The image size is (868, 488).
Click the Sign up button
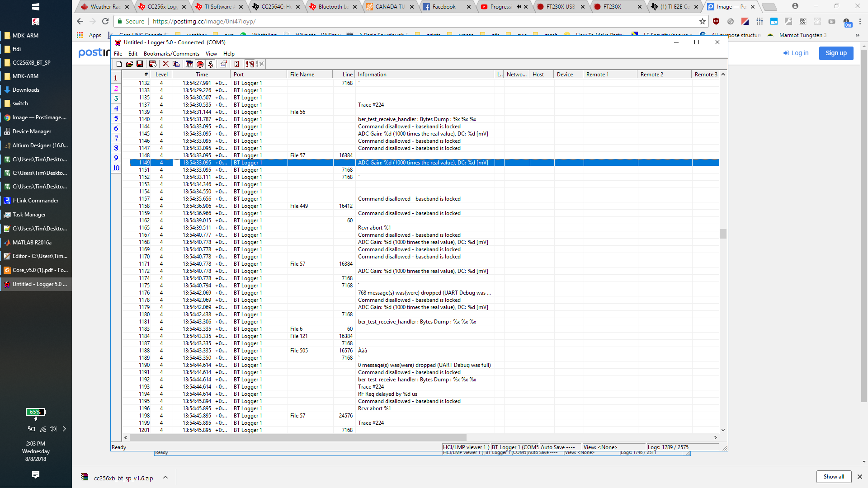click(836, 53)
